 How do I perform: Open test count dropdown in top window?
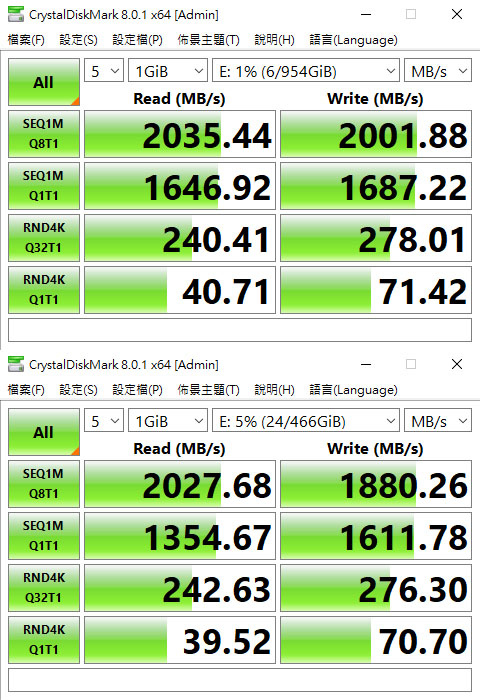coord(104,71)
